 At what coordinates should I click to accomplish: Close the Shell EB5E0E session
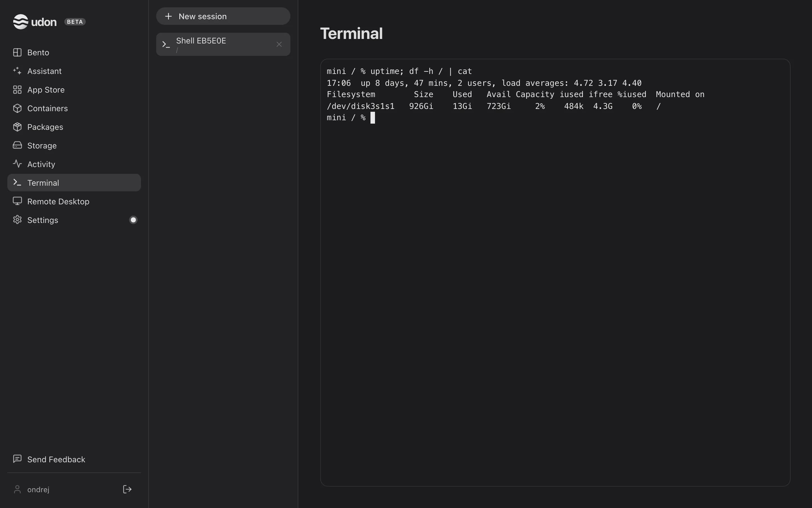[x=279, y=44]
